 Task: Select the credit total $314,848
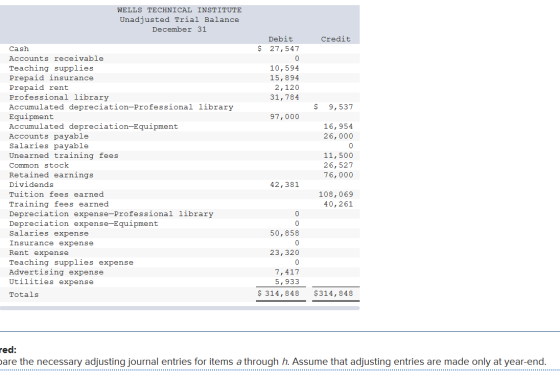tap(333, 294)
